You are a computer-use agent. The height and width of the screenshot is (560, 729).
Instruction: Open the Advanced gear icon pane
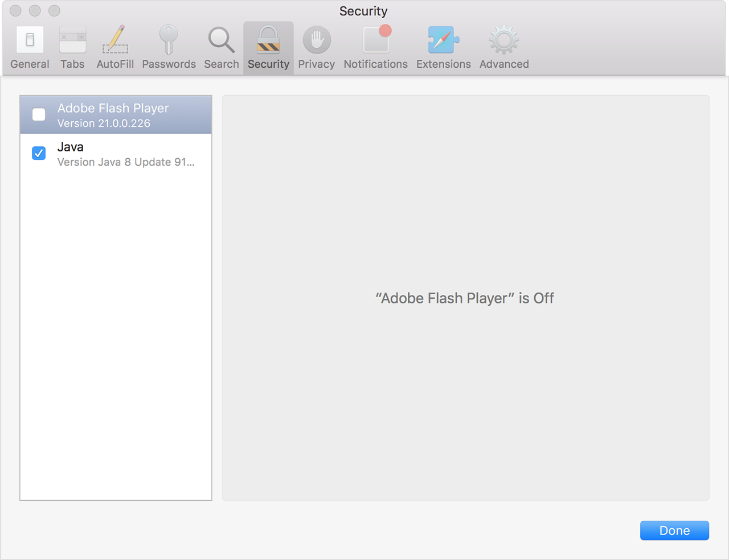pos(504,48)
